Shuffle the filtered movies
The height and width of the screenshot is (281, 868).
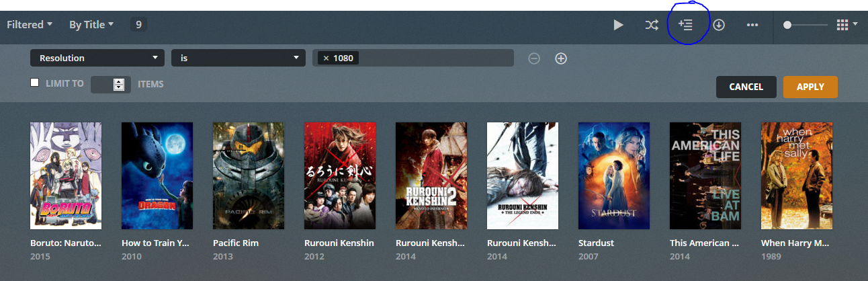point(652,25)
